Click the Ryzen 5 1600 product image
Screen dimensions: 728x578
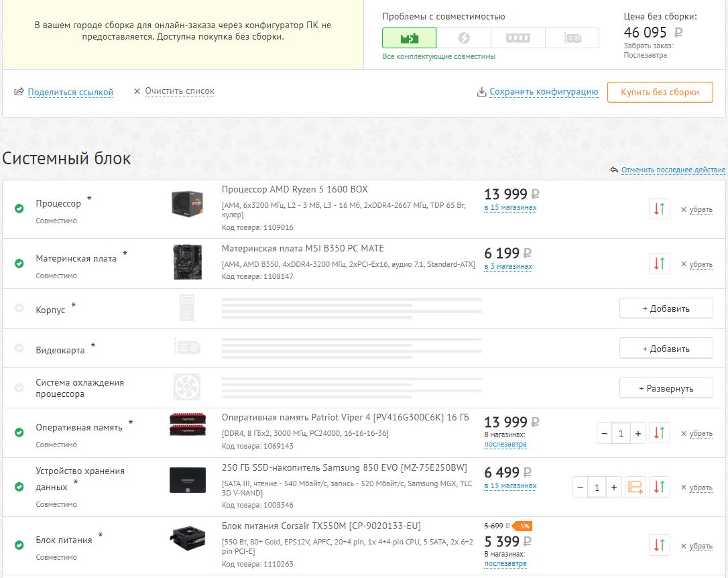pos(188,205)
